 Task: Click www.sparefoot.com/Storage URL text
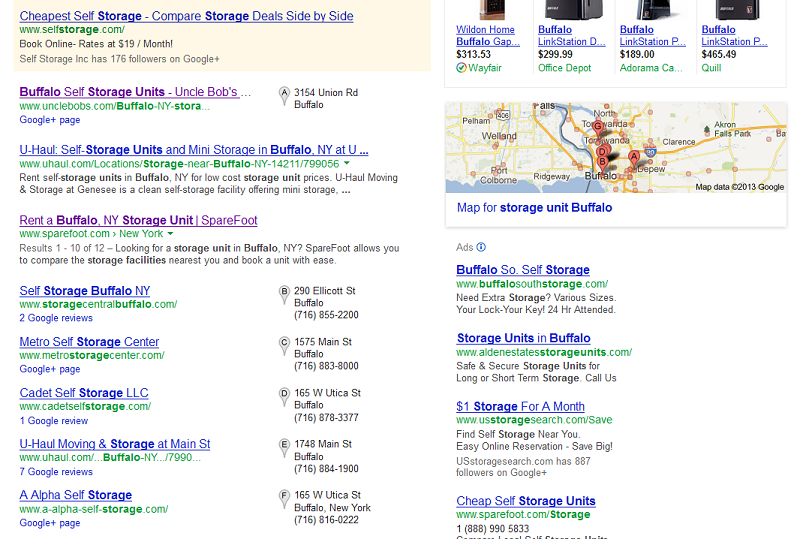coord(523,514)
